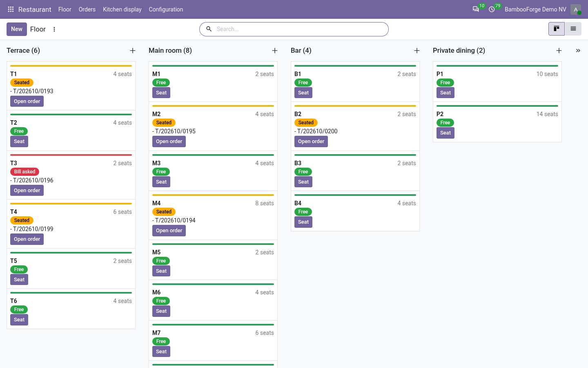Add a table in Bar column
Viewport: 588px width, 368px height.
[x=417, y=51]
